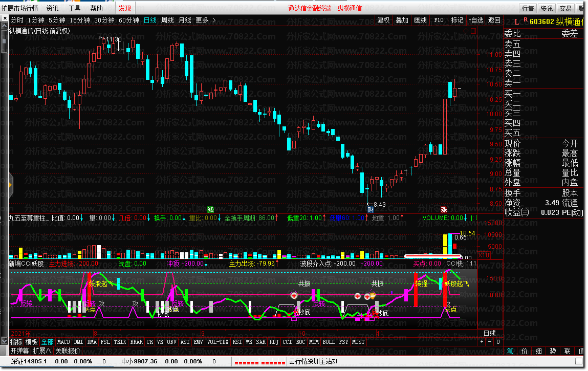Click the 画线 drawing button
The image size is (588, 371).
click(420, 20)
